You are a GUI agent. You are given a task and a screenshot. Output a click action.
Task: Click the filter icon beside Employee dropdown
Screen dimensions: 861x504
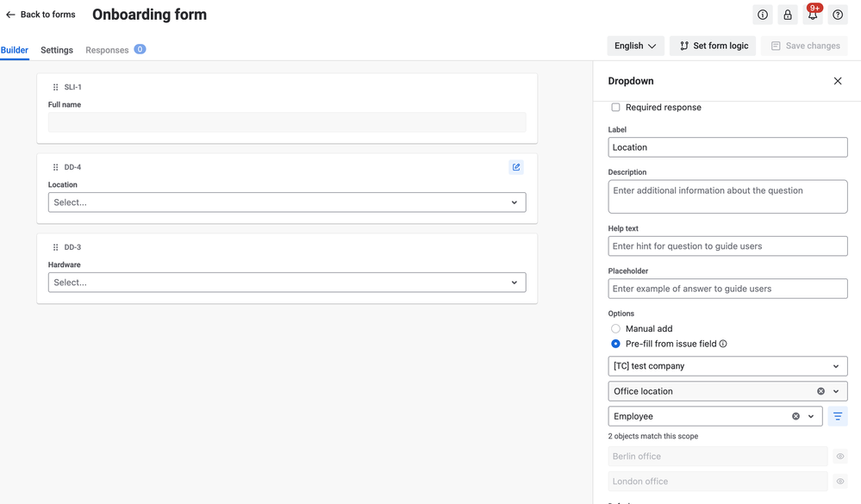tap(838, 416)
